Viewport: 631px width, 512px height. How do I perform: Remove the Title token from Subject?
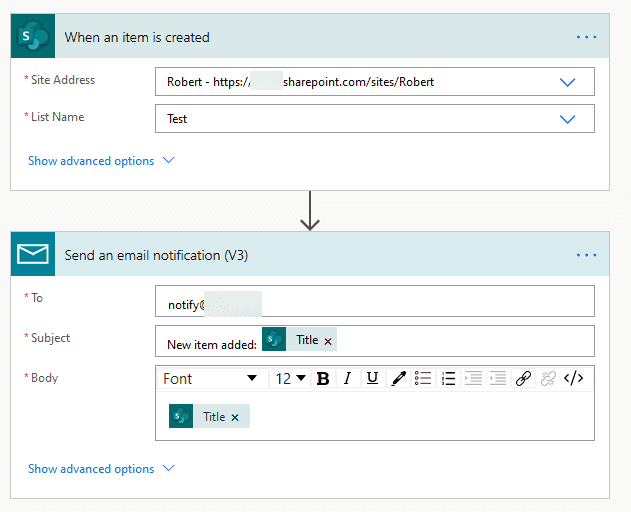pyautogui.click(x=328, y=341)
